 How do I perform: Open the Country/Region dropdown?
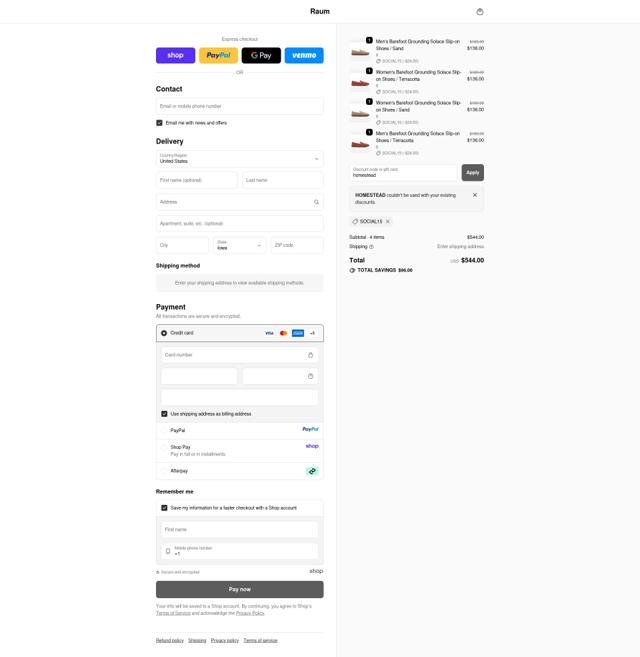click(240, 159)
